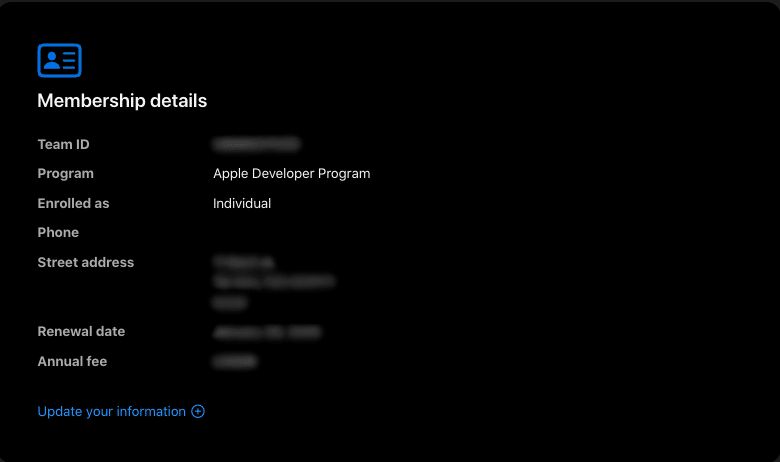
Task: Select the Enrolled as label
Action: [x=73, y=203]
